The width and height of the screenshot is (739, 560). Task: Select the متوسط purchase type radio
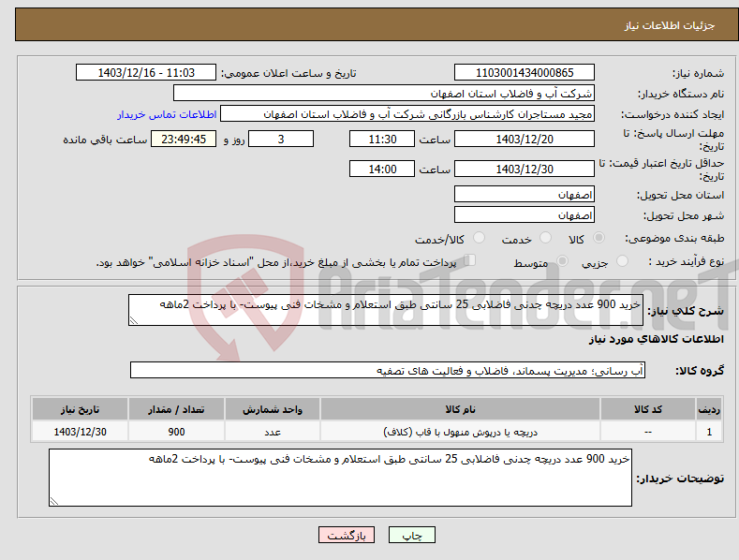pos(562,260)
